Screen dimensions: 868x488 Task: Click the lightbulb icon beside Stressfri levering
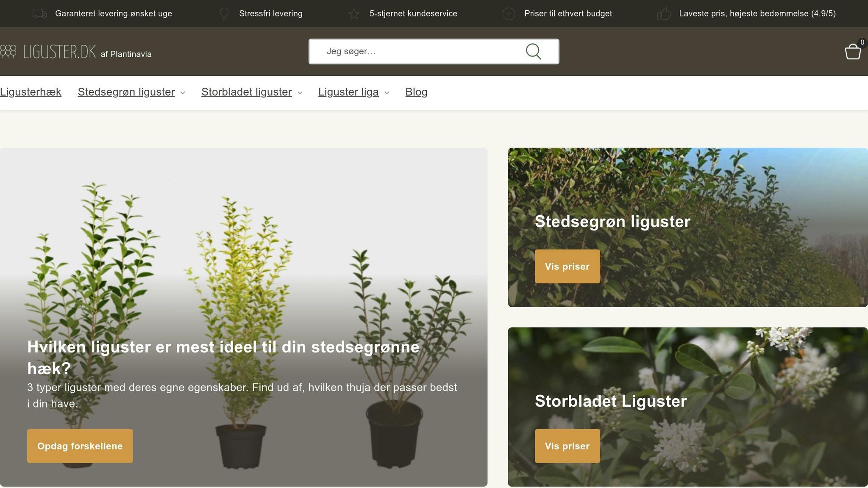(224, 14)
